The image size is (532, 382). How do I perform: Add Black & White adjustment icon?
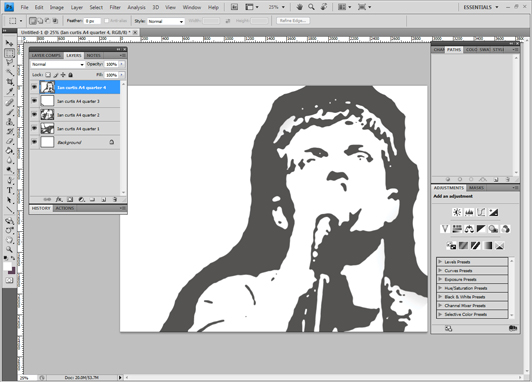coord(481,229)
